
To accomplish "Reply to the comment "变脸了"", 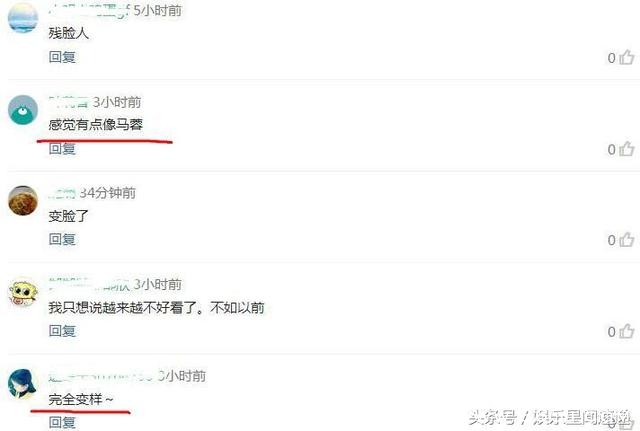I will 62,239.
